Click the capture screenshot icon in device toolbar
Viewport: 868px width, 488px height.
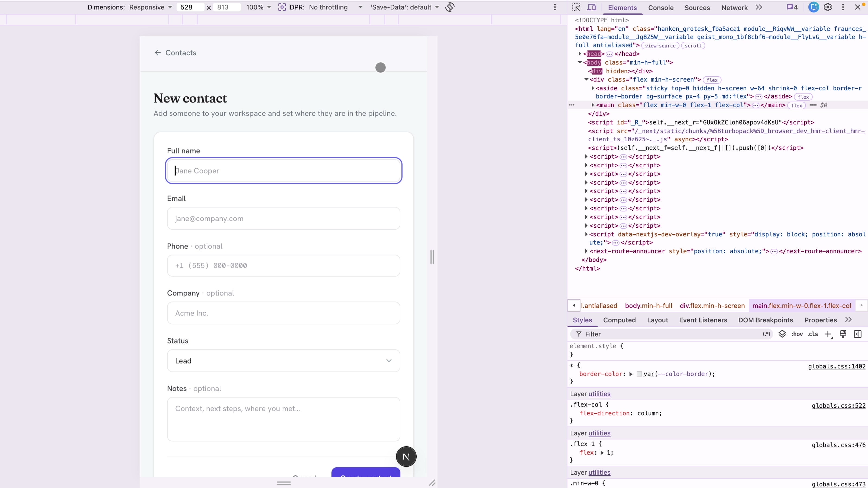(282, 7)
